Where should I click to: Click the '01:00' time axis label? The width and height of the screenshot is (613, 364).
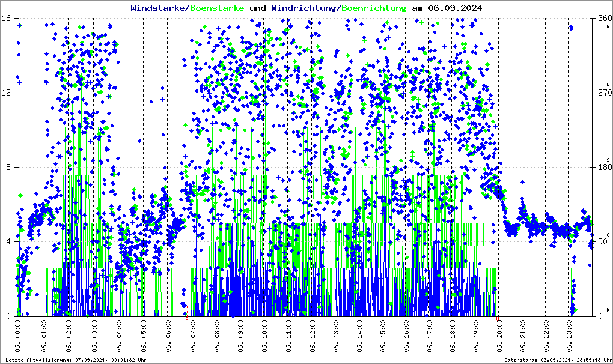coord(44,330)
